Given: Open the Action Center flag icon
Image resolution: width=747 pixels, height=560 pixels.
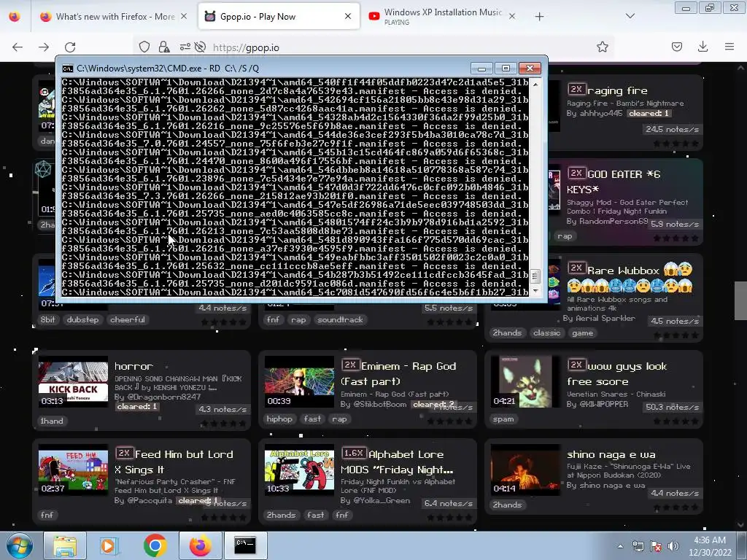Looking at the screenshot, I should (656, 547).
